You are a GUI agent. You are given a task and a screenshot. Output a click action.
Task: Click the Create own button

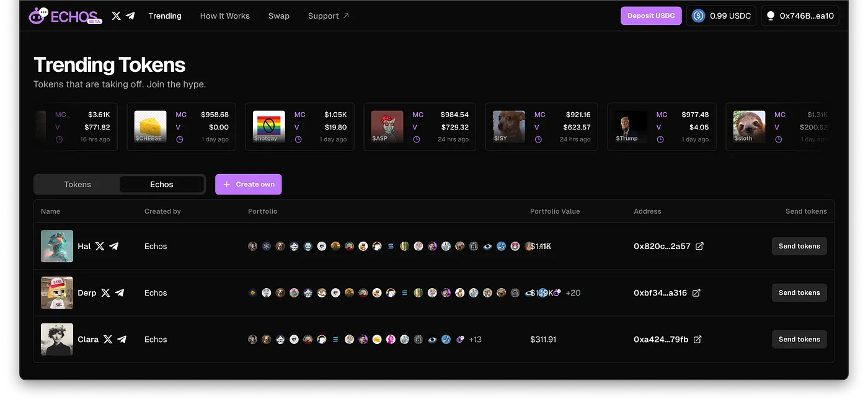249,185
